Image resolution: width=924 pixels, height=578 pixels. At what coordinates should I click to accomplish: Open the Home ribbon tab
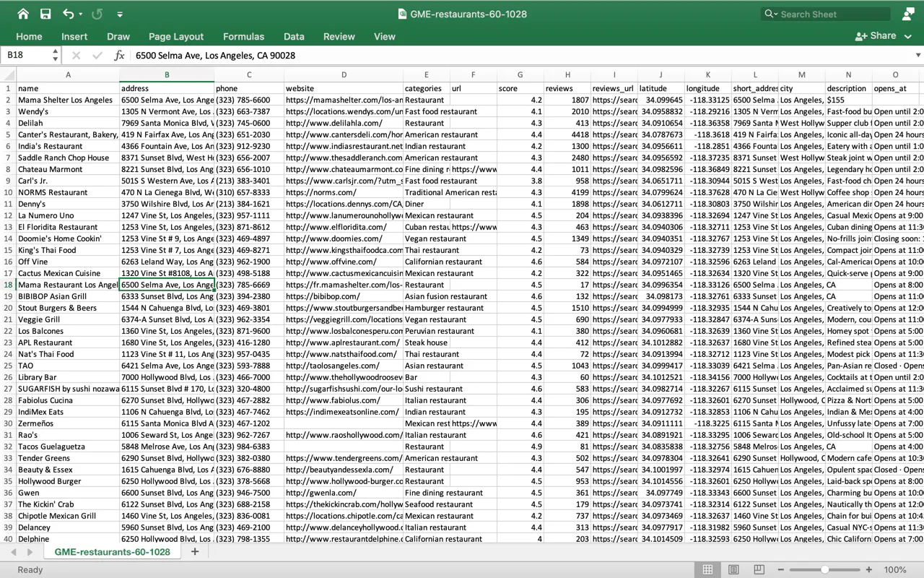point(29,37)
